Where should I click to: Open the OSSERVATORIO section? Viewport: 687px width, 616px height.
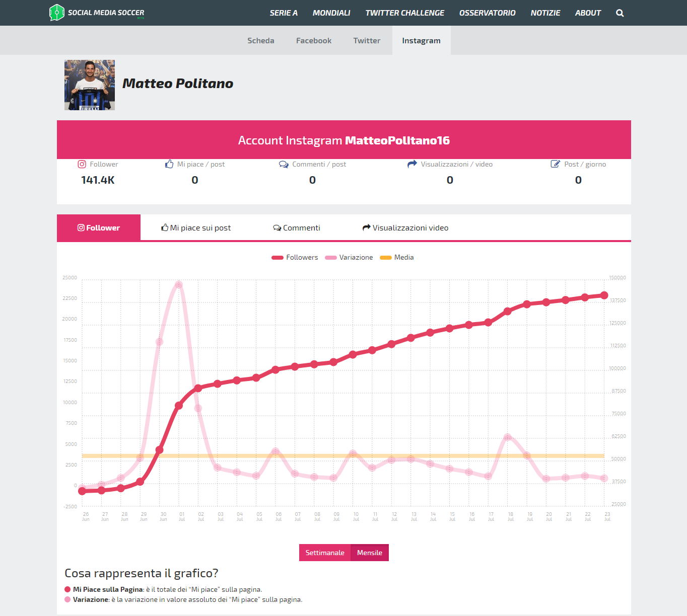(x=488, y=13)
